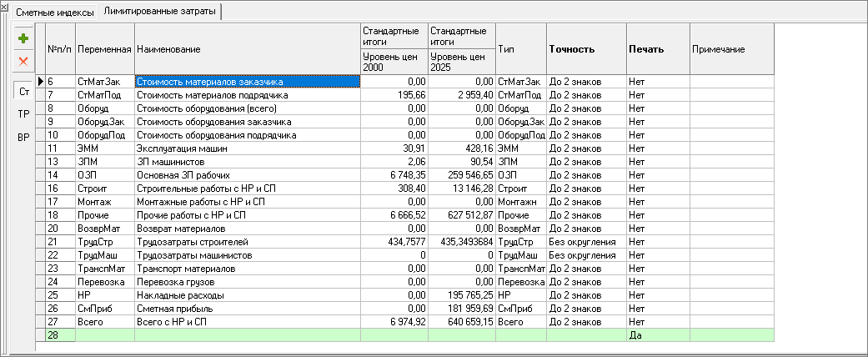
Task: Click Тип cell for НР row
Action: point(520,295)
